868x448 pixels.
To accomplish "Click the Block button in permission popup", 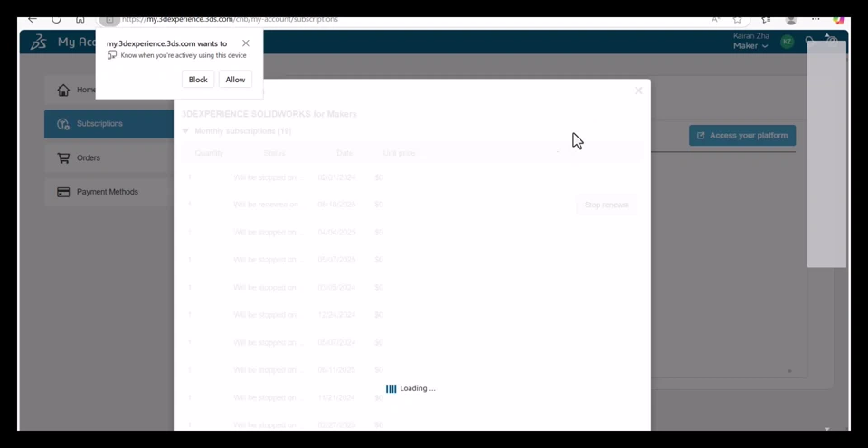I will [x=198, y=80].
